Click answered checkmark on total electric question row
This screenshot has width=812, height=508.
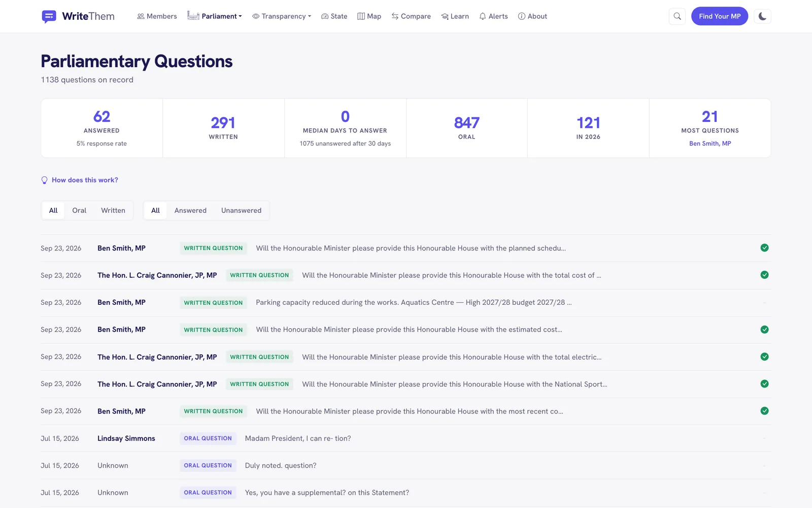point(764,357)
